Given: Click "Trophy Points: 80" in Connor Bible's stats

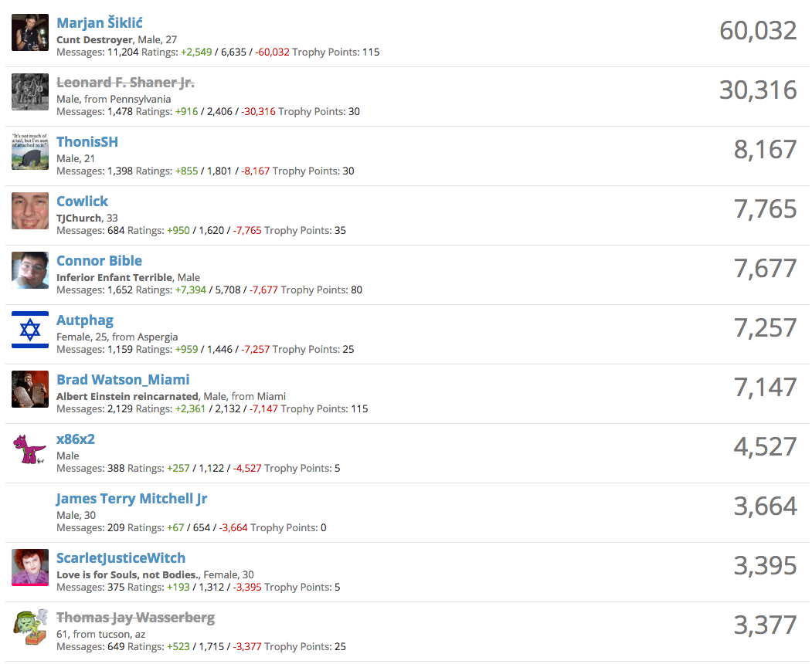Looking at the screenshot, I should 321,290.
